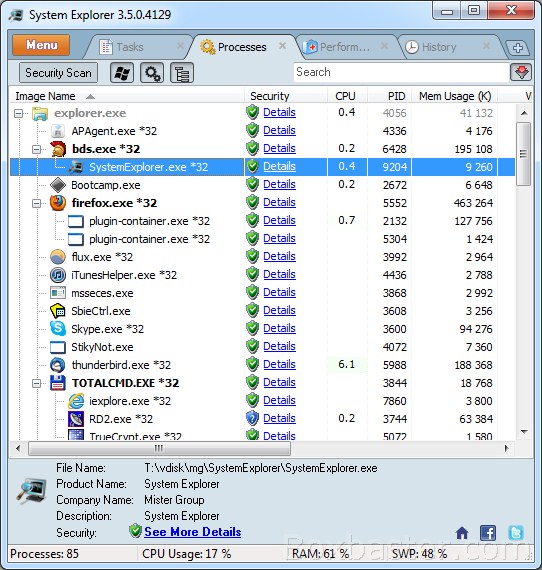Click the green shield in thunderbird.exe row
The height and width of the screenshot is (570, 542).
tap(252, 364)
